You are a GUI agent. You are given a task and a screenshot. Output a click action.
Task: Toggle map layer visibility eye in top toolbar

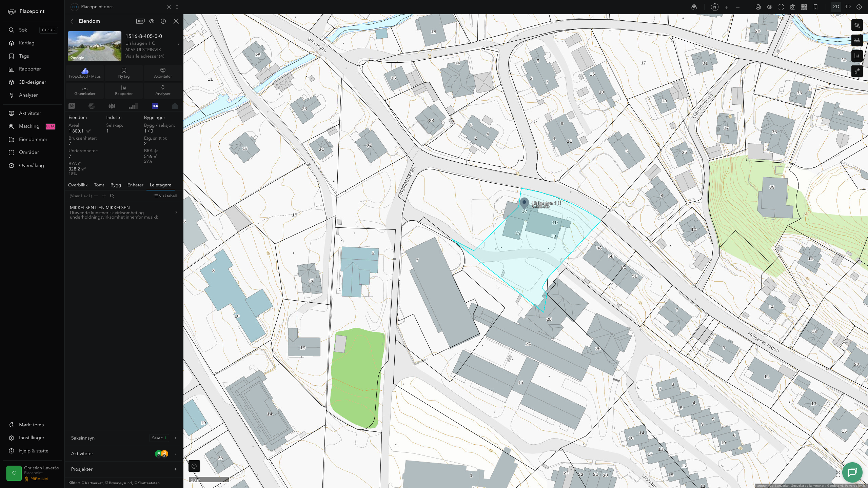[x=770, y=7]
